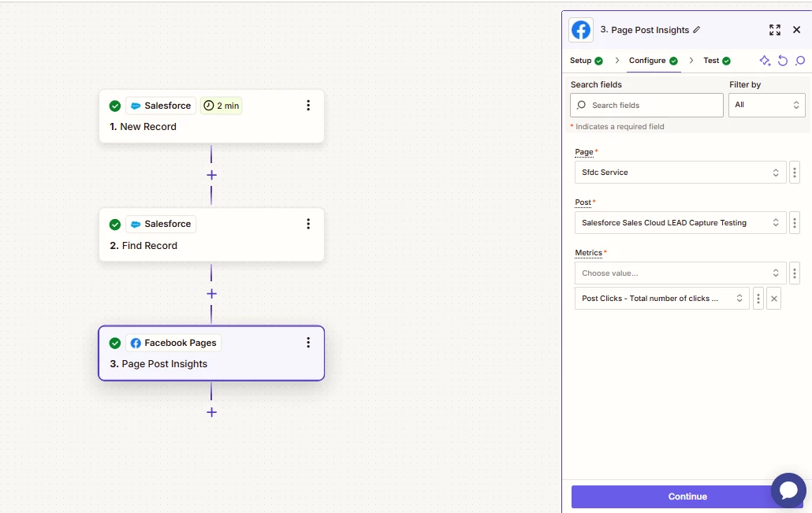Open options menu beside Post field
Screen dimensions: 812x513
(795, 223)
